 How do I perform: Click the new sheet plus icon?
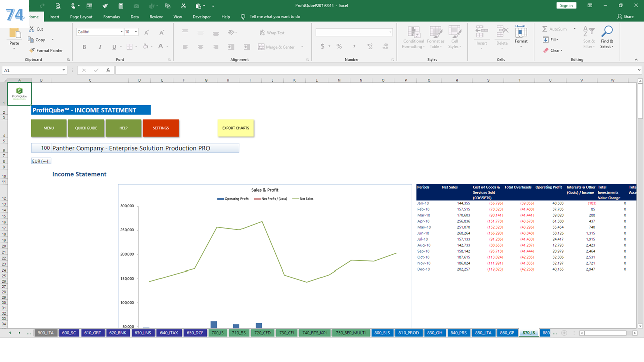[x=564, y=333]
